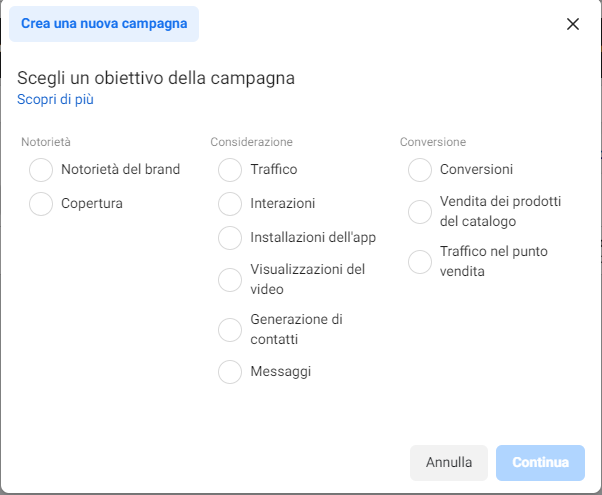Viewport: 602px width, 495px height.
Task: Click the Conversioni label text
Action: [476, 169]
